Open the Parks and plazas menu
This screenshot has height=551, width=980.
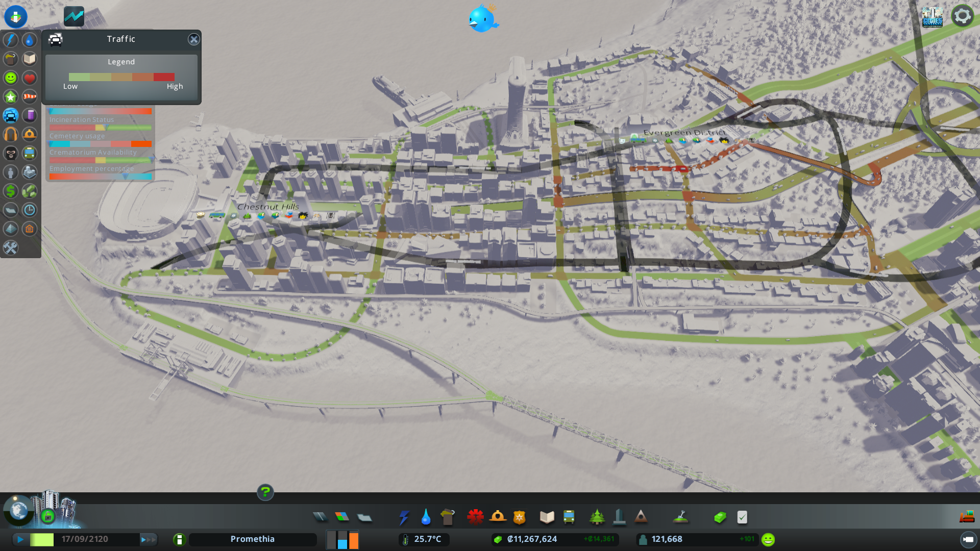coord(597,517)
